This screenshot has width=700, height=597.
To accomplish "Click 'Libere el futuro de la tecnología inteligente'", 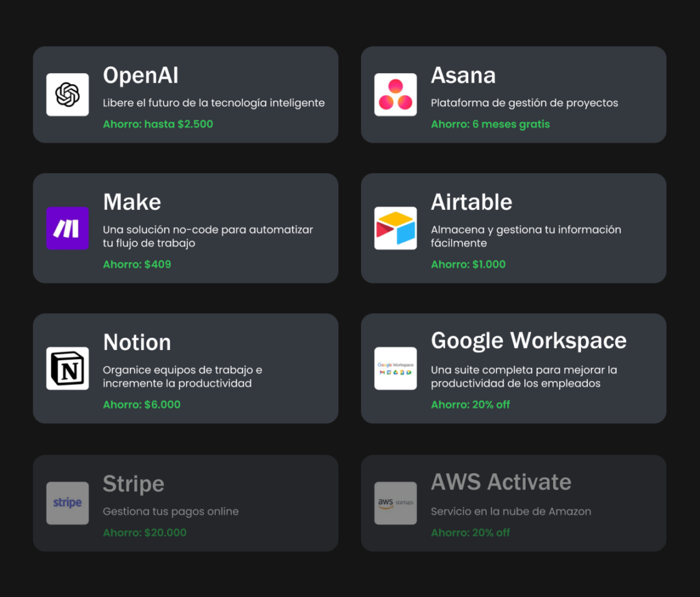I will (x=214, y=103).
